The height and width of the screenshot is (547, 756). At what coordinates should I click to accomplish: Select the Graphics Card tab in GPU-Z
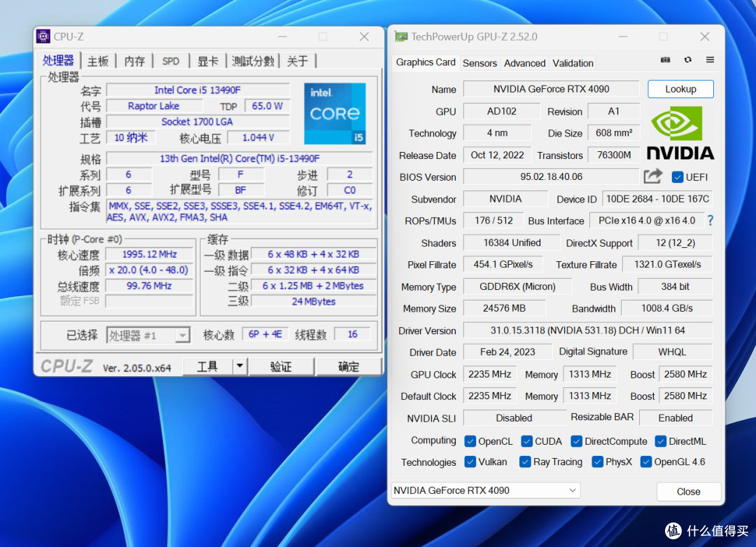[426, 62]
